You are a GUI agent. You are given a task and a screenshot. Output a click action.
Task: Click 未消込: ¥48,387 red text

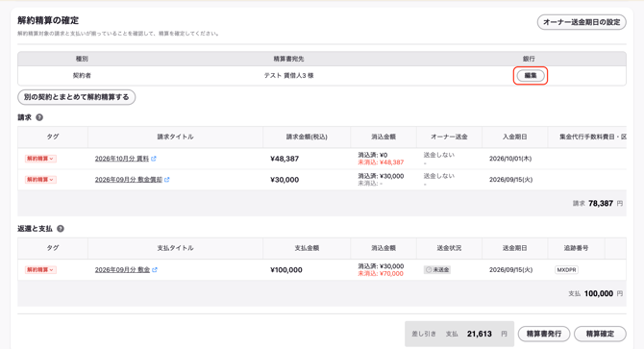(381, 162)
